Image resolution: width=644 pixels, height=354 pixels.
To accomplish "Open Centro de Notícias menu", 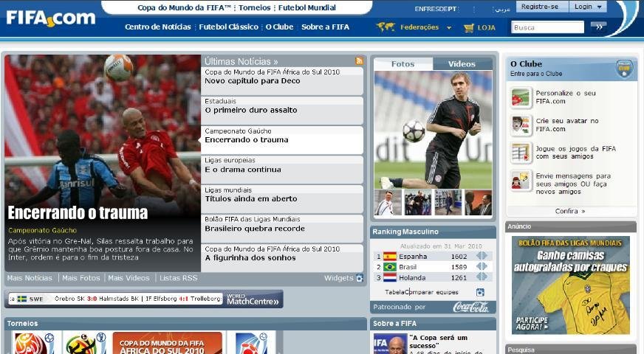I will 158,27.
